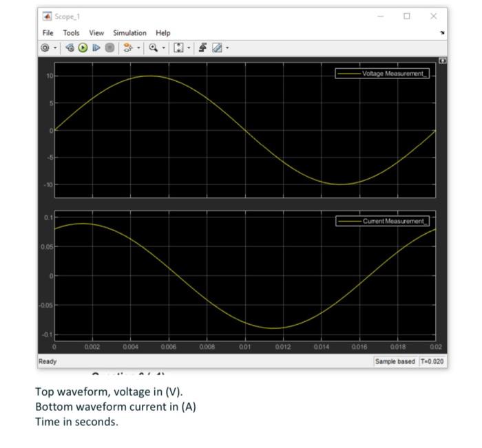Select the Zoom magnifier tool

(153, 48)
